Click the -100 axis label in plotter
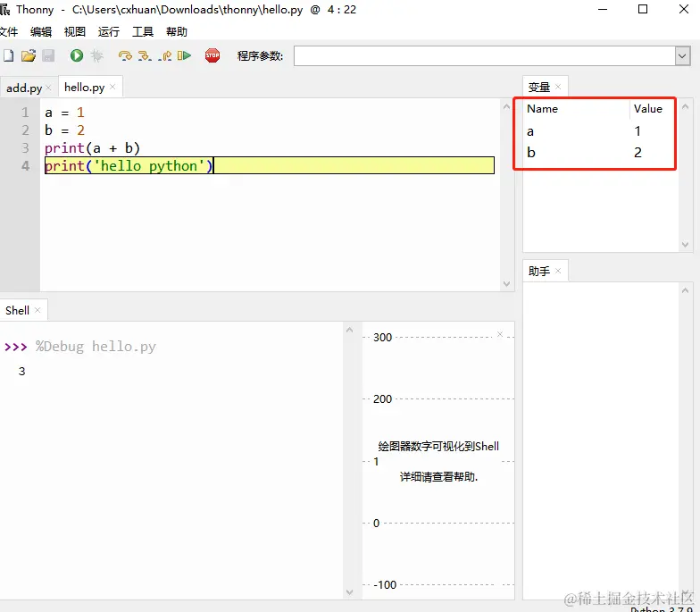 [385, 584]
